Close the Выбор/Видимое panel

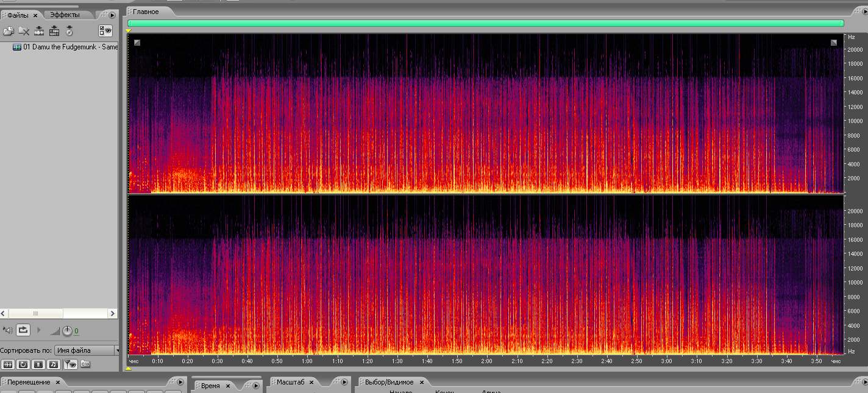421,382
